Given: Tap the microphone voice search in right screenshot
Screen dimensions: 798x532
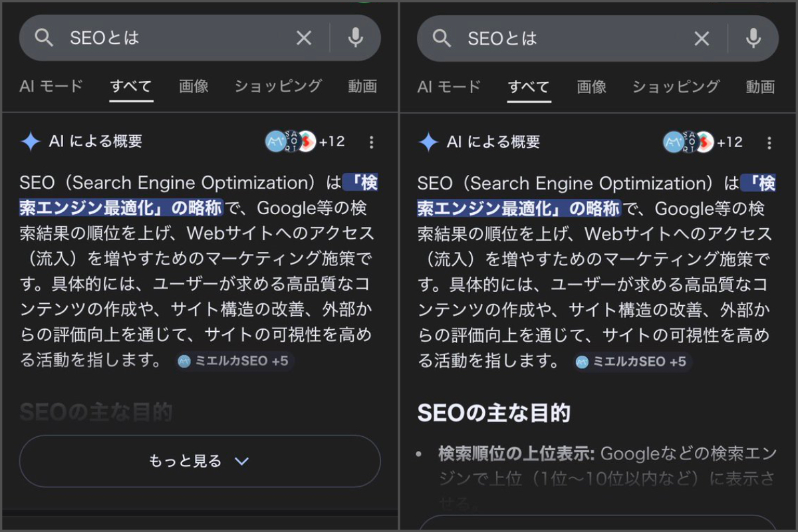Looking at the screenshot, I should [753, 38].
